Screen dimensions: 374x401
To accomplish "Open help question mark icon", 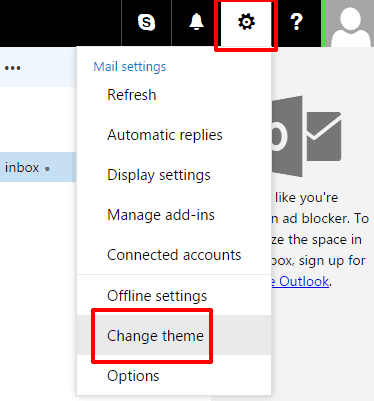I will point(296,23).
